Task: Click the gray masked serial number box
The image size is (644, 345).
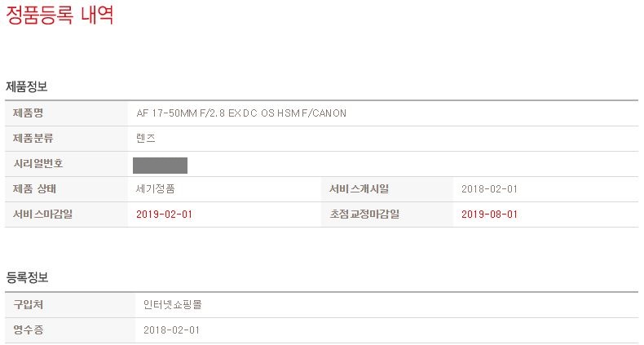Action: pyautogui.click(x=160, y=166)
